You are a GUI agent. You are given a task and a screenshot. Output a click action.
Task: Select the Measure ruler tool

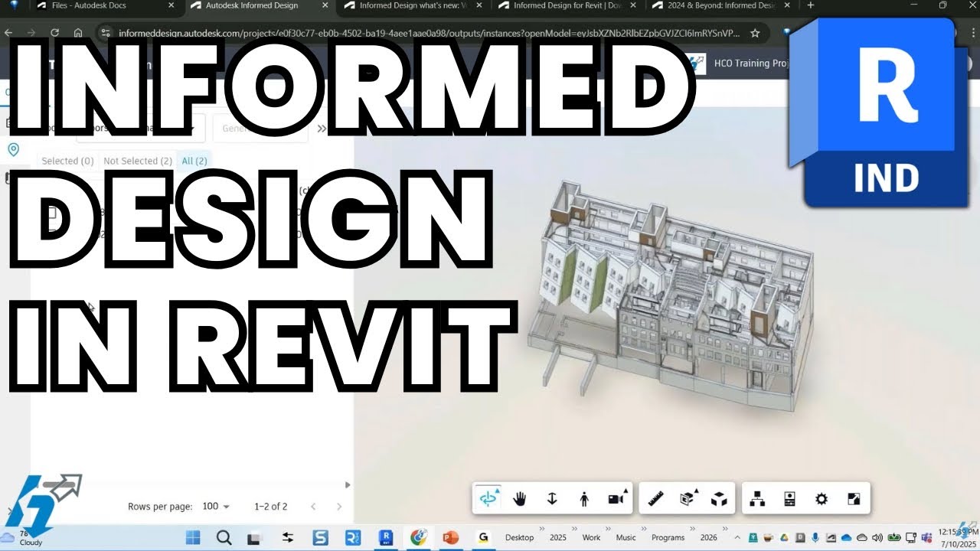click(x=655, y=499)
